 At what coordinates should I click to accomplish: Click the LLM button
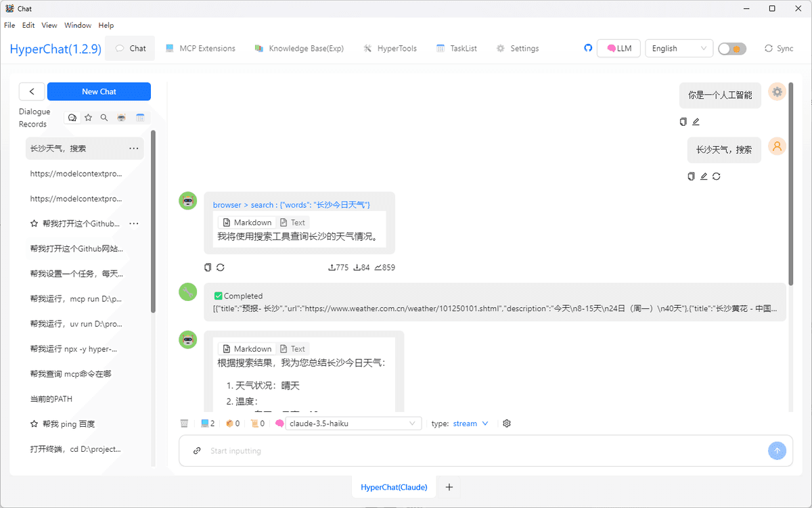click(618, 48)
